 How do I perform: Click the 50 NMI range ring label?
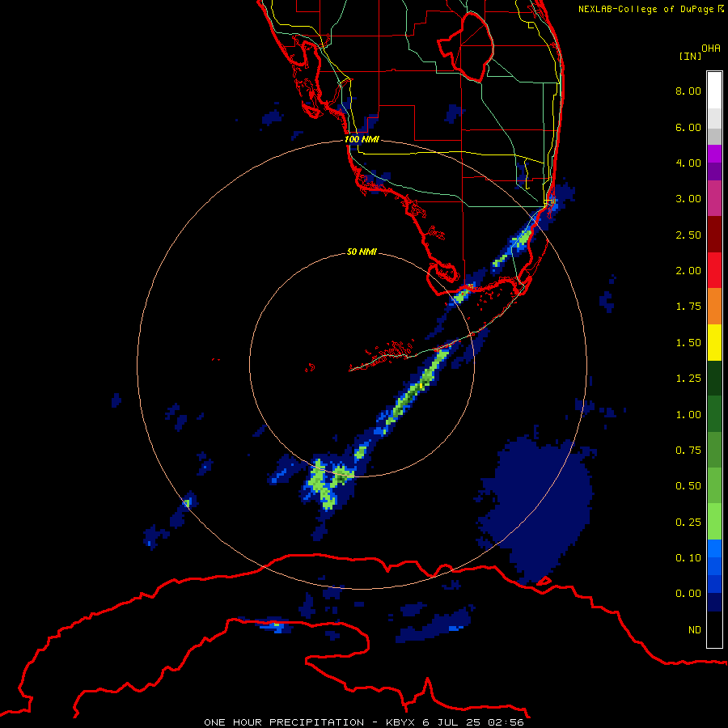point(362,252)
